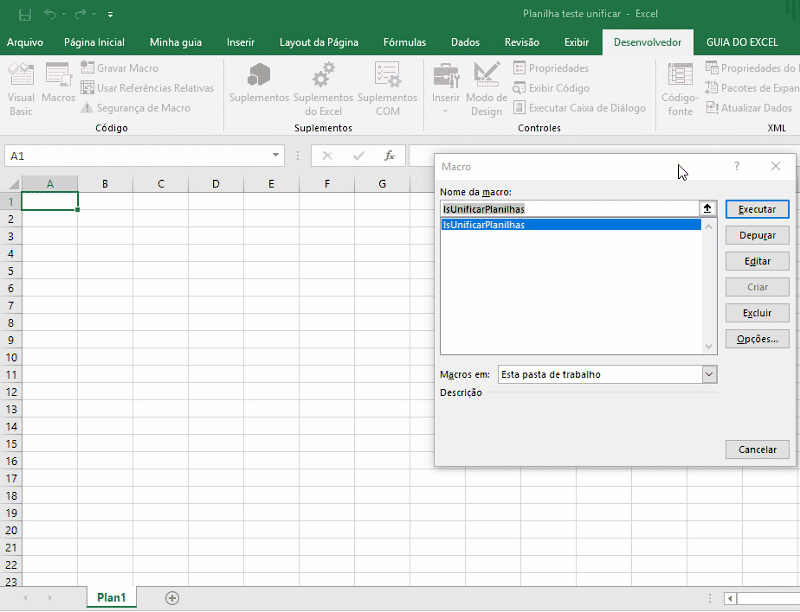Open the Macros em dropdown
The height and width of the screenshot is (612, 800).
tap(709, 373)
